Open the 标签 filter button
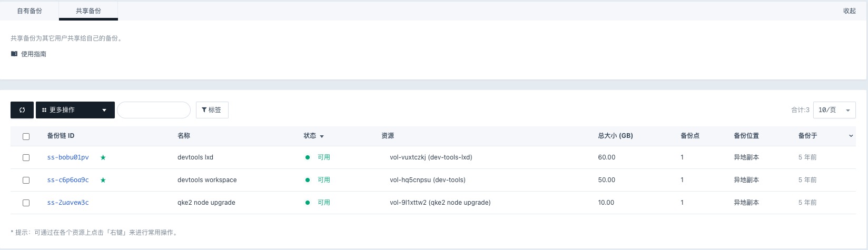The image size is (868, 250). tap(212, 110)
